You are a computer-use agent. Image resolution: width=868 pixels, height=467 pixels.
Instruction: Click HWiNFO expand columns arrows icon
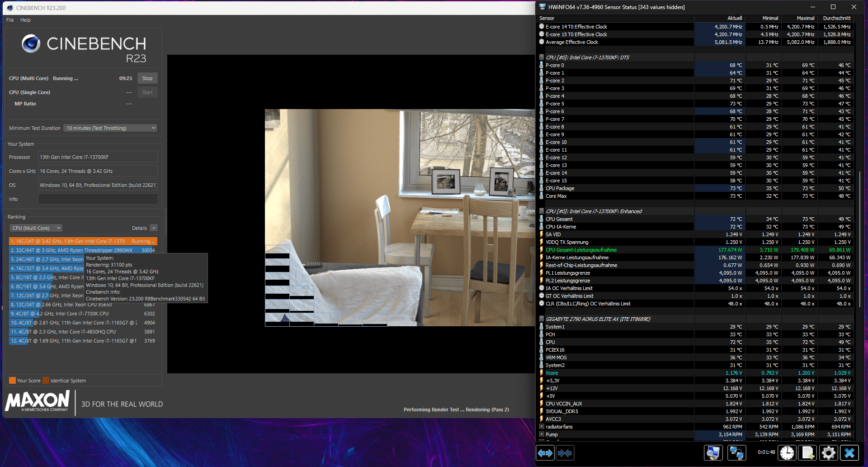tap(545, 453)
